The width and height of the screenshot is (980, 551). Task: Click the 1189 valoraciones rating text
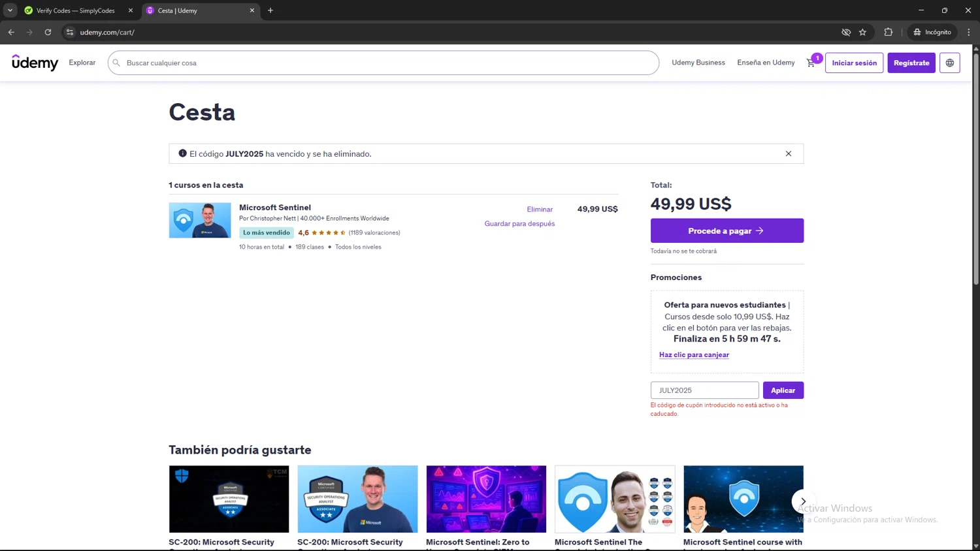(x=374, y=232)
